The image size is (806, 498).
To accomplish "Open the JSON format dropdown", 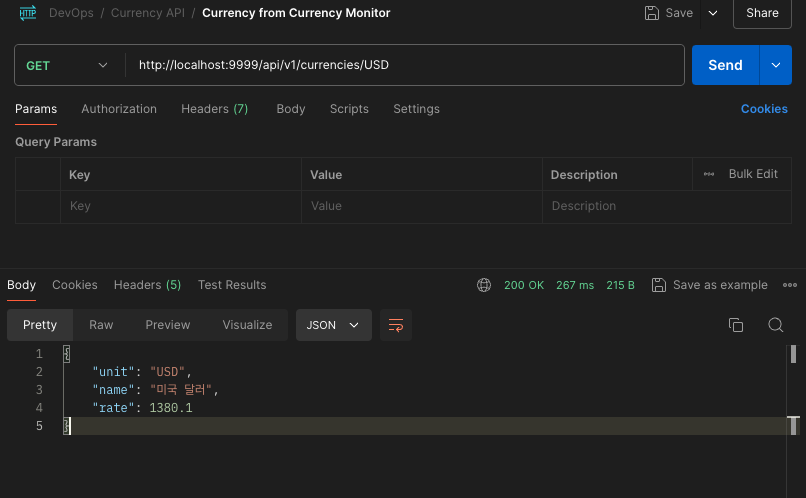I will point(334,325).
